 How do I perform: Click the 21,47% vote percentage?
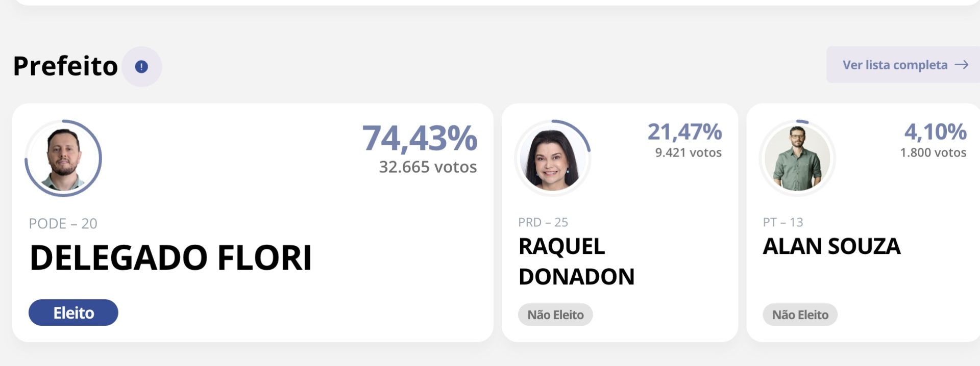(x=684, y=132)
